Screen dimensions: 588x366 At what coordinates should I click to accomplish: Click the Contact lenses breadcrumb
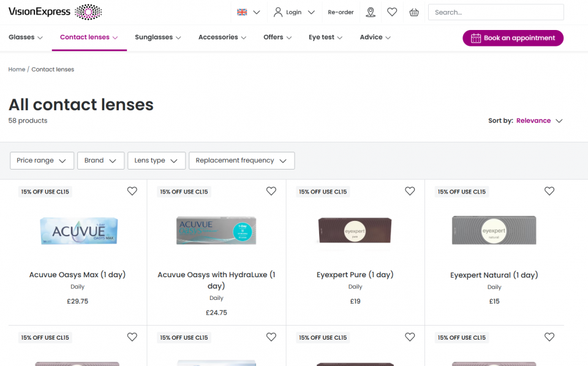click(53, 69)
